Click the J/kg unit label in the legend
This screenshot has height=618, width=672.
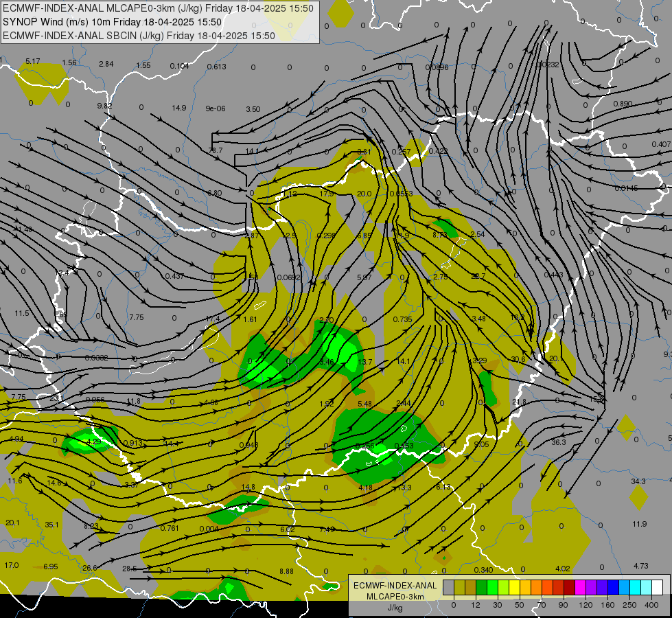tap(395, 608)
